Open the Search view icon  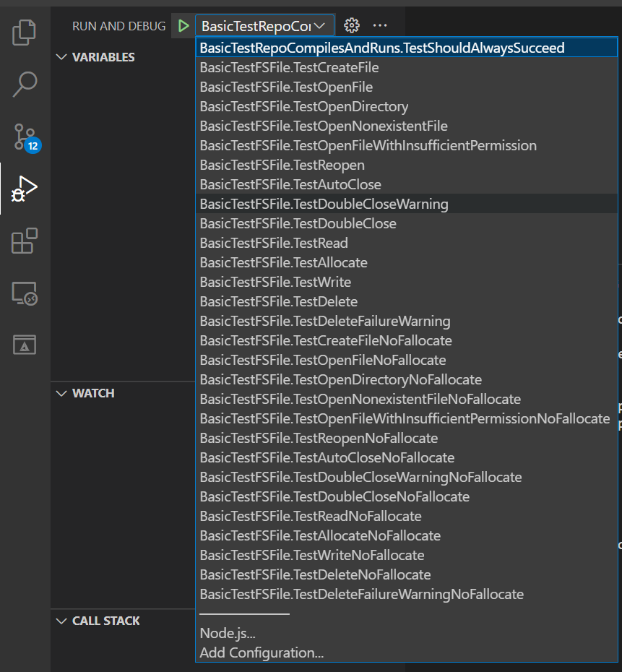pos(25,84)
